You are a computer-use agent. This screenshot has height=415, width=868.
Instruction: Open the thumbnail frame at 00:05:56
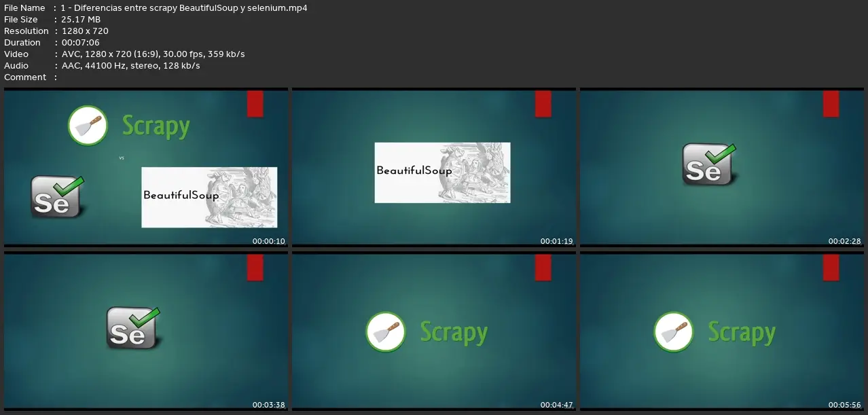click(x=721, y=331)
